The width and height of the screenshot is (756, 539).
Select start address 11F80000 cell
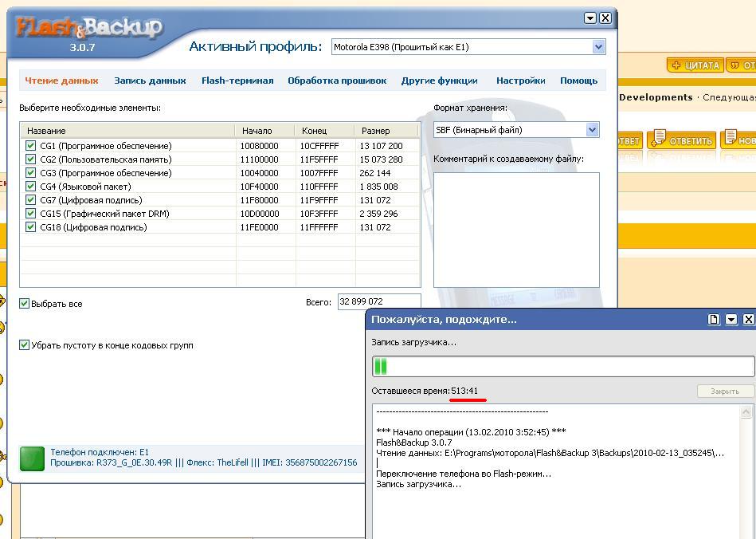point(260,200)
